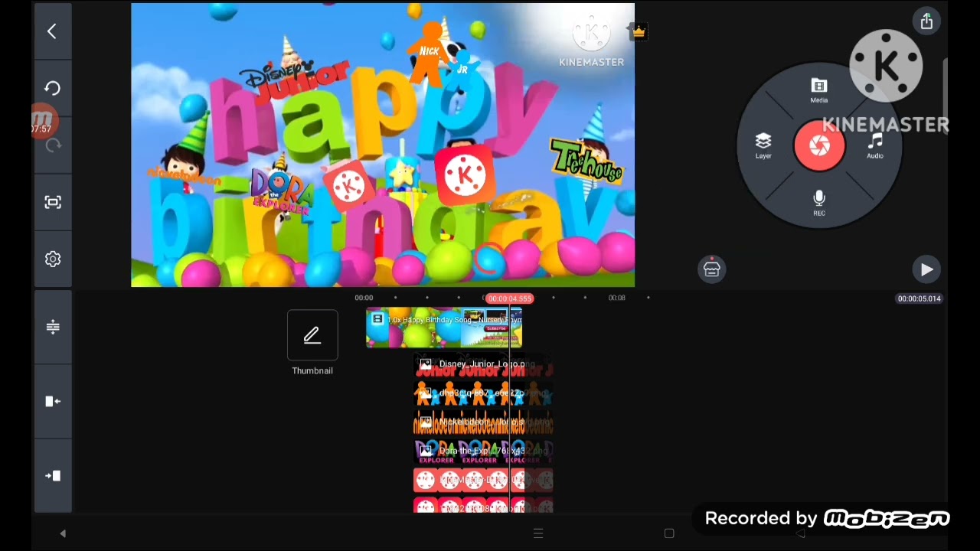Tap the crown premium icon on preview
Image resolution: width=980 pixels, height=551 pixels.
click(x=639, y=32)
